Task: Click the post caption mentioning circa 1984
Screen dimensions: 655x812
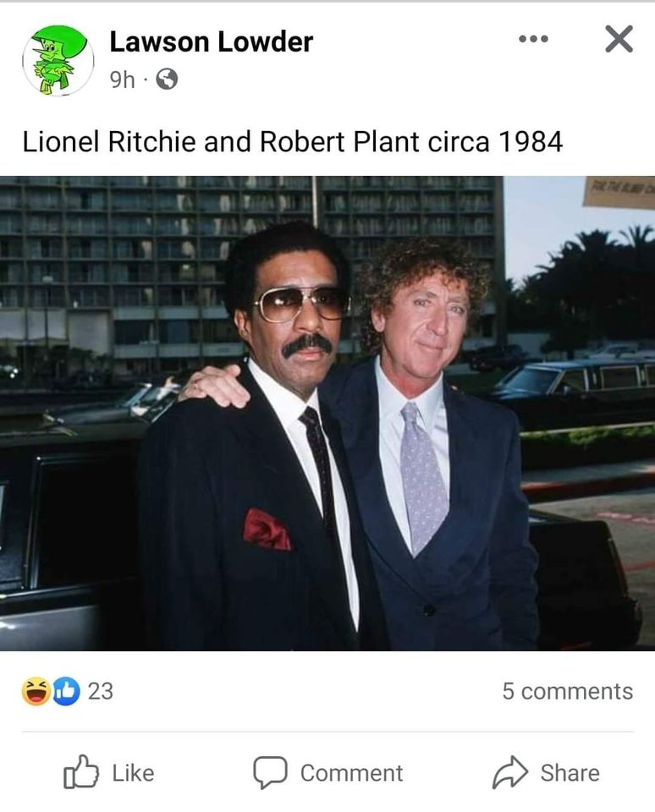Action: click(x=292, y=141)
